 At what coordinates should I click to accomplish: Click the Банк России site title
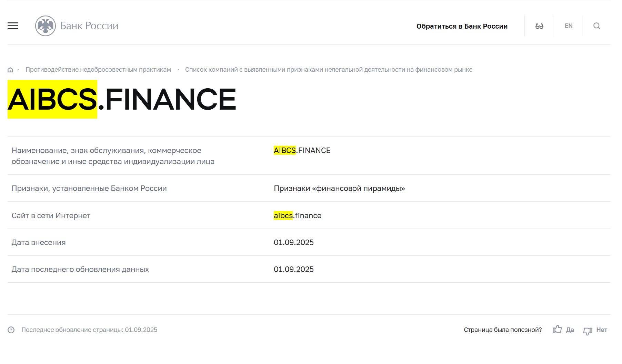click(x=89, y=26)
